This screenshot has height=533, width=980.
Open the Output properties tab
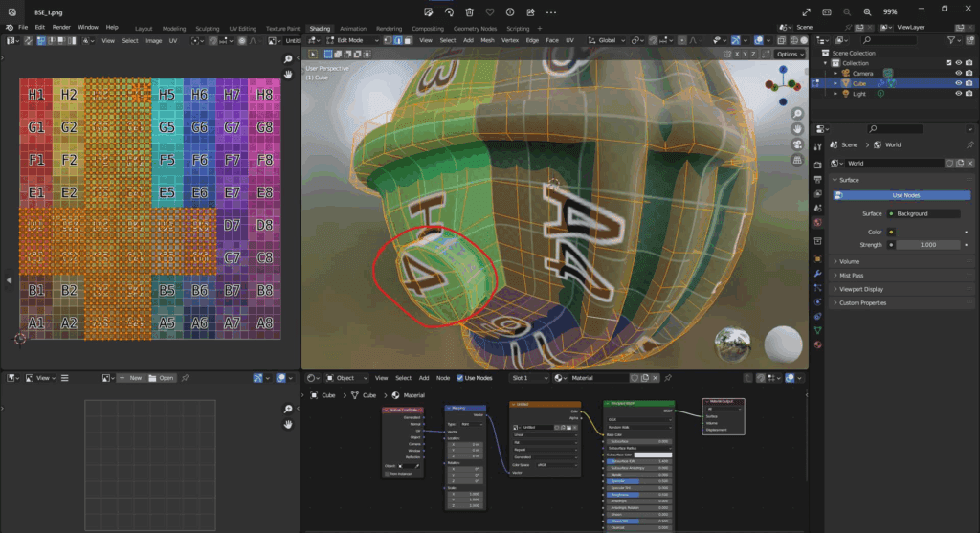(817, 179)
